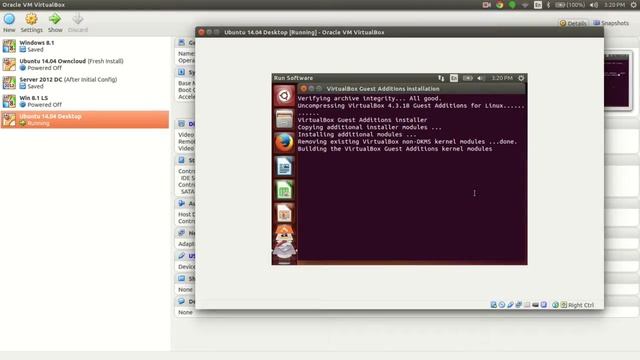Image resolution: width=640 pixels, height=360 pixels.
Task: Click the shared folders status icon
Action: pos(527,305)
